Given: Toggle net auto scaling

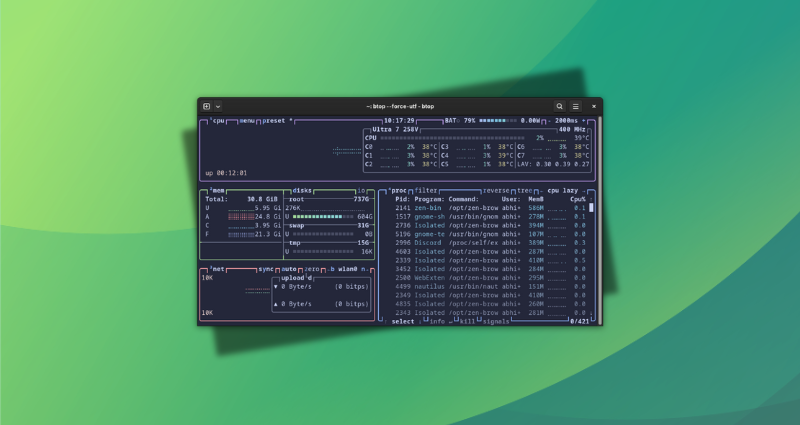Looking at the screenshot, I should [x=289, y=269].
